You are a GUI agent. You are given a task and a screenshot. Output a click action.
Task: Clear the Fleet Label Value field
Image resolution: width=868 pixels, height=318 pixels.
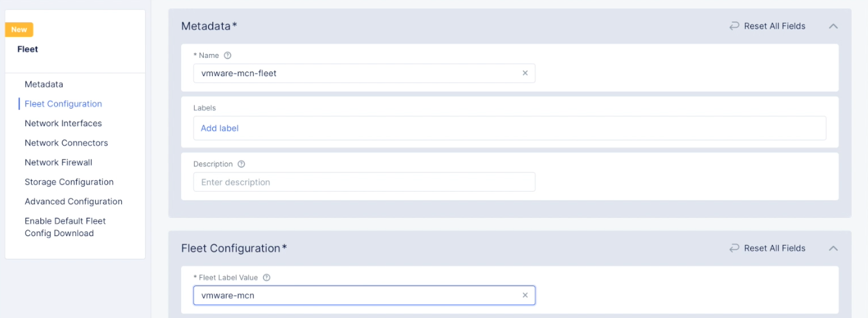[x=525, y=296]
